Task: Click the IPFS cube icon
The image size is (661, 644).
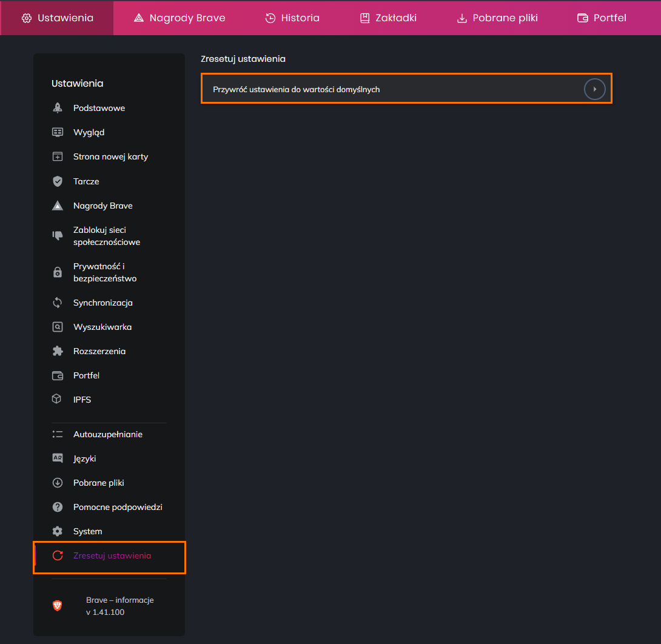Action: [57, 399]
